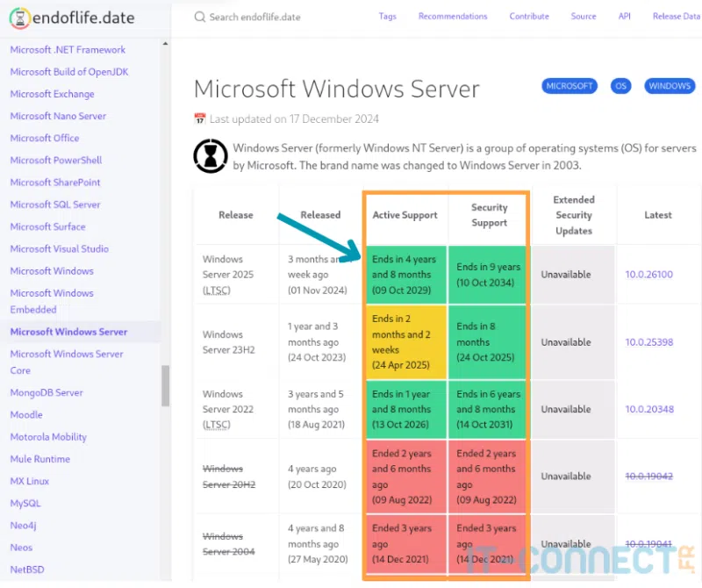The height and width of the screenshot is (588, 702).
Task: Select MySQL in the sidebar
Action: pos(25,503)
